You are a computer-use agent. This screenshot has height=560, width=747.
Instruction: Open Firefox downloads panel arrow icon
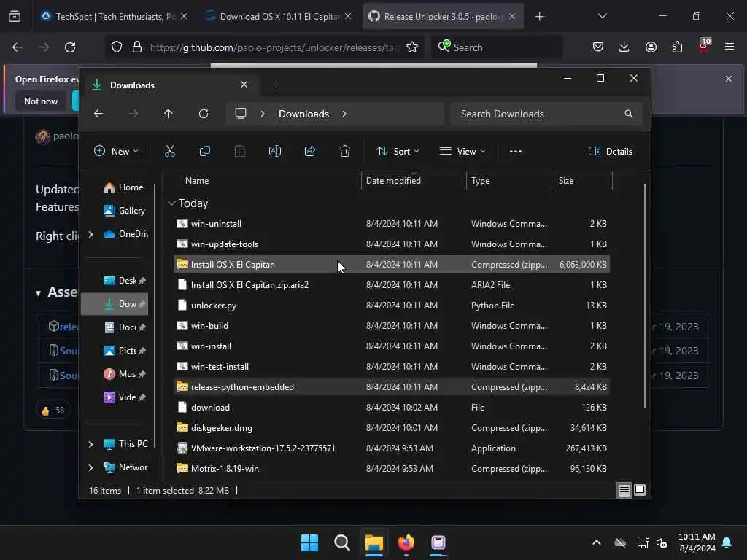(624, 47)
